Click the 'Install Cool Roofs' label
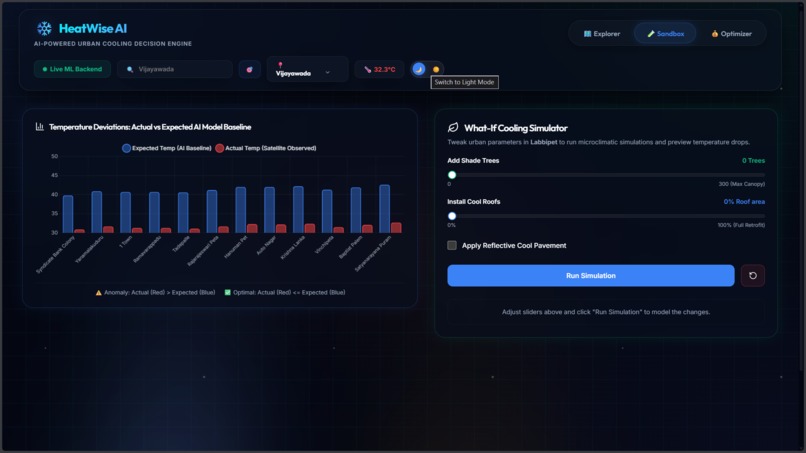The width and height of the screenshot is (806, 453). coord(473,202)
